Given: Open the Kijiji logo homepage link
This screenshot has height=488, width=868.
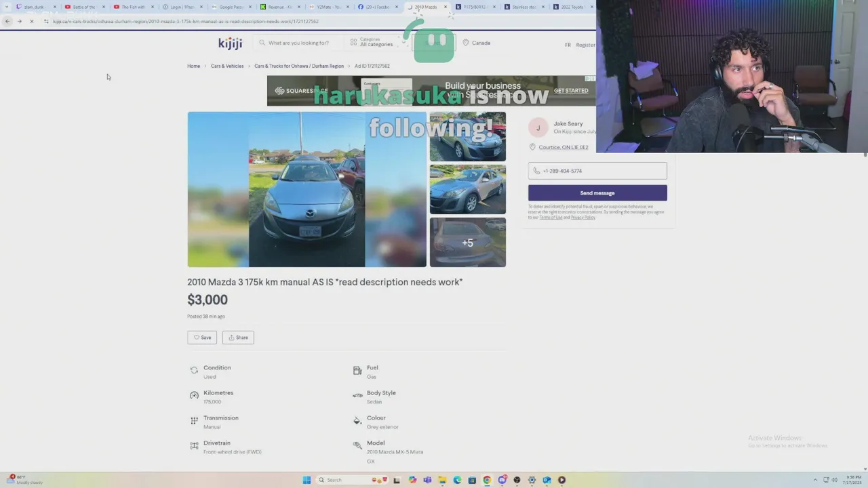Looking at the screenshot, I should (230, 43).
